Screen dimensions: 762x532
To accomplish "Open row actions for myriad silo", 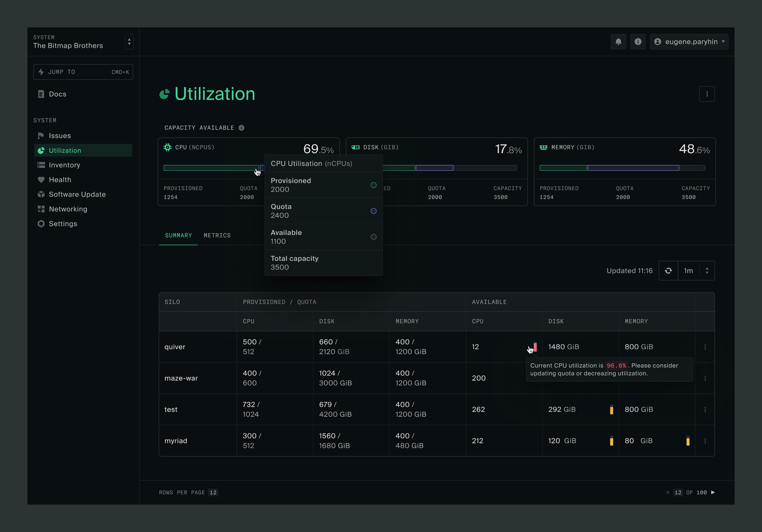I will [705, 441].
